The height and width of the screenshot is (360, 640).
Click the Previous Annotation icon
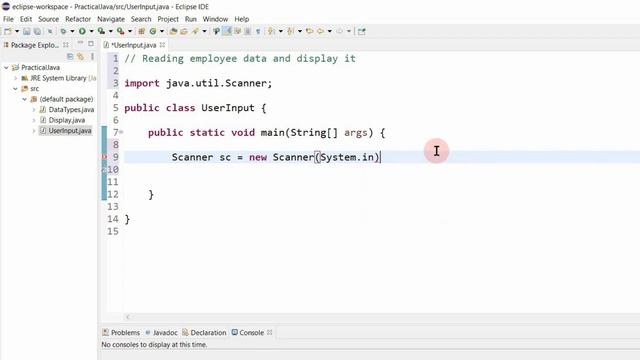pyautogui.click(x=290, y=31)
